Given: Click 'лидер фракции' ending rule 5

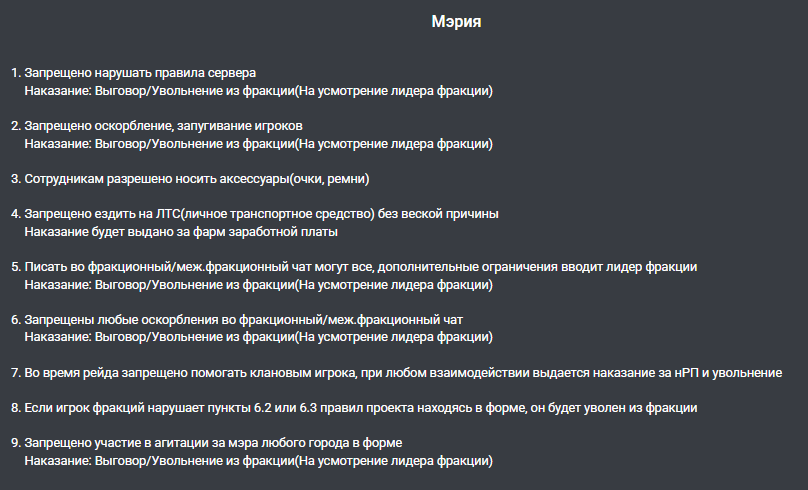Looking at the screenshot, I should coord(651,267).
